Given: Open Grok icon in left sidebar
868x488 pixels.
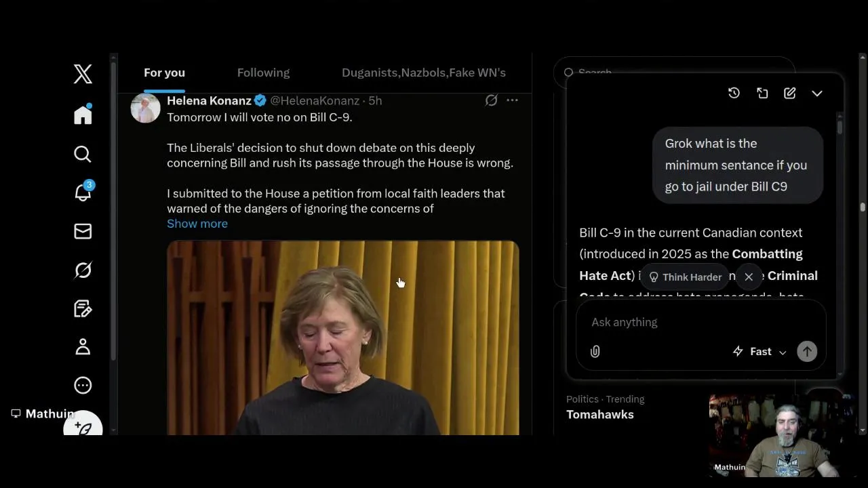Looking at the screenshot, I should (83, 270).
